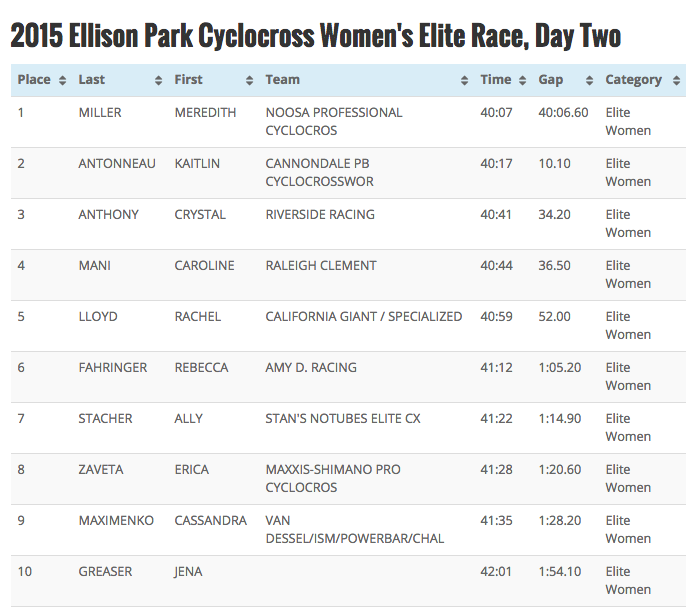This screenshot has height=608, width=700.
Task: Click the AMY D. RACING team cell
Action: 311,368
